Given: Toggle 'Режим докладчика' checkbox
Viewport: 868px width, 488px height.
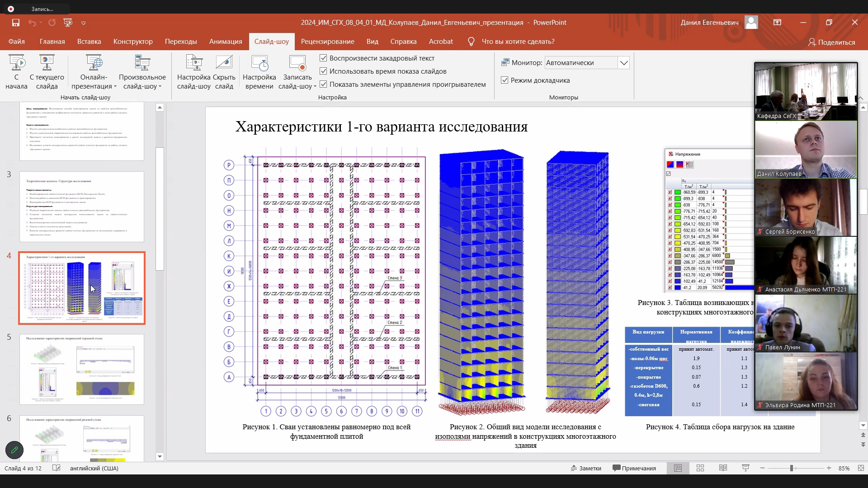Looking at the screenshot, I should (x=505, y=80).
